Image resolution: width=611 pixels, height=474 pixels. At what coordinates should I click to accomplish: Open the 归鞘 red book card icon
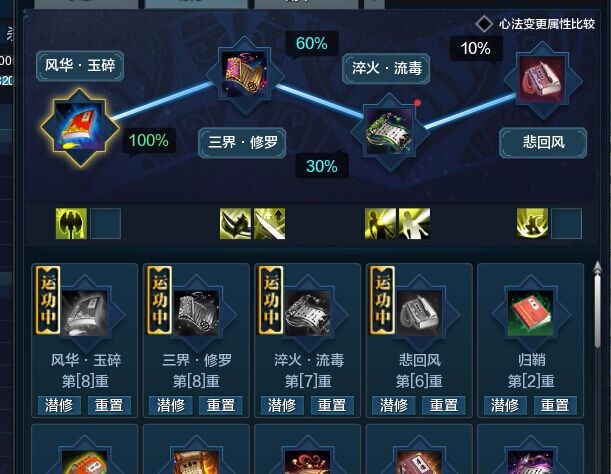click(x=530, y=313)
